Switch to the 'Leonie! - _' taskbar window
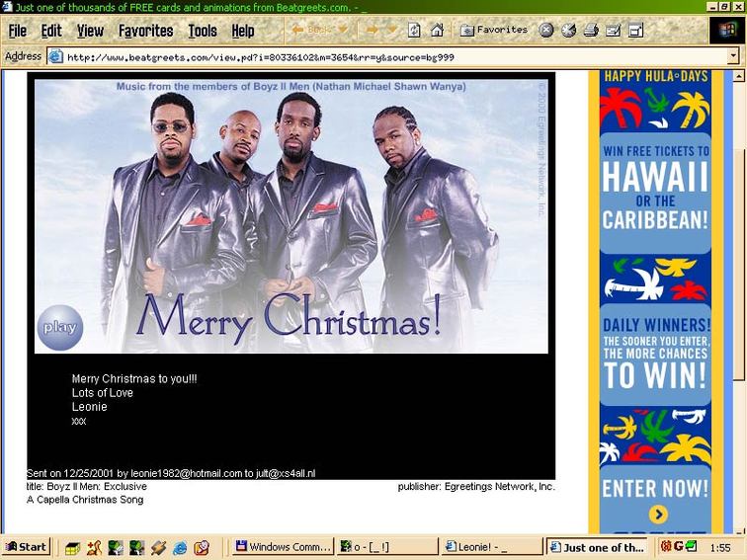747x560 pixels. pyautogui.click(x=492, y=547)
